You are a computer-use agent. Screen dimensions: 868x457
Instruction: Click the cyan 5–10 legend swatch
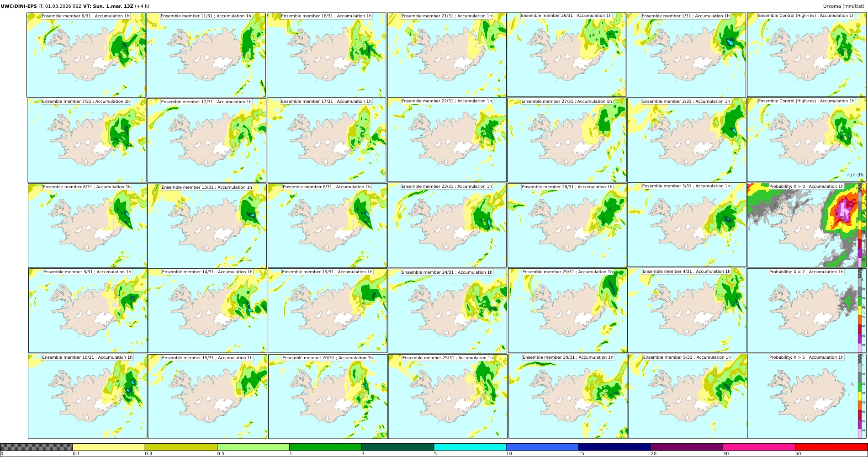(470, 447)
